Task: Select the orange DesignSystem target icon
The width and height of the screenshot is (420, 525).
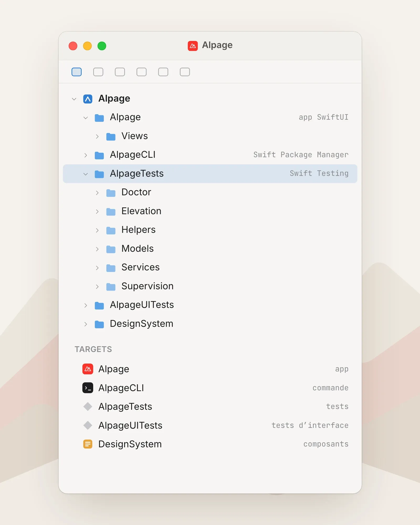Action: tap(88, 444)
